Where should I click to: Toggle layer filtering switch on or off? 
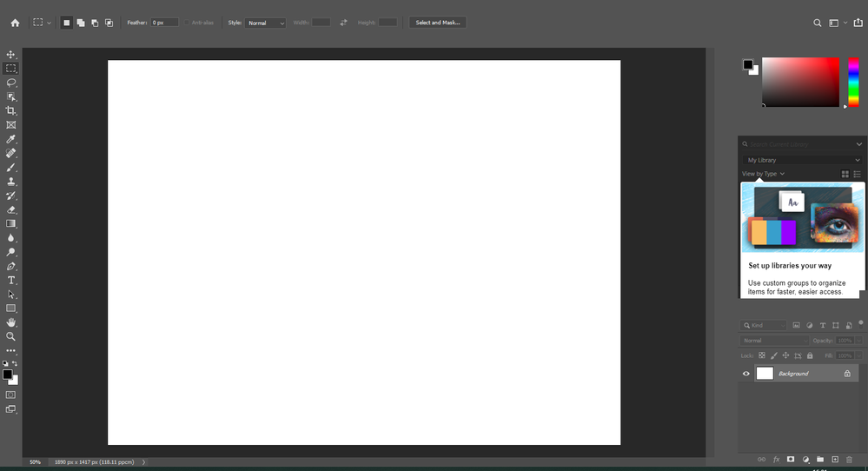coord(861,322)
